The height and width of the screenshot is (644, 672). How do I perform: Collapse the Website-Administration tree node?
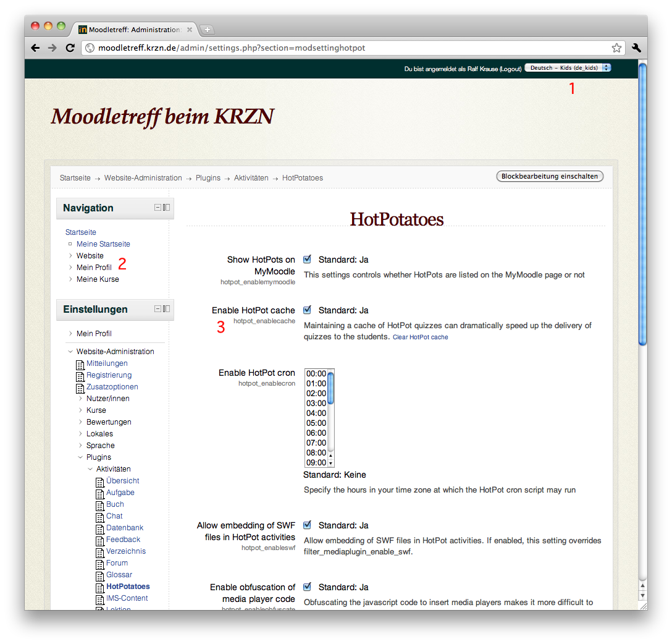[70, 351]
